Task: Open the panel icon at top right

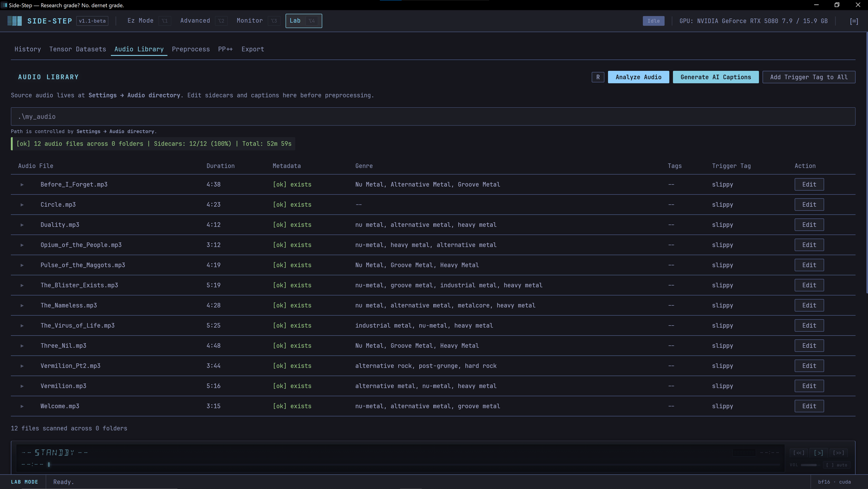Action: [x=854, y=21]
